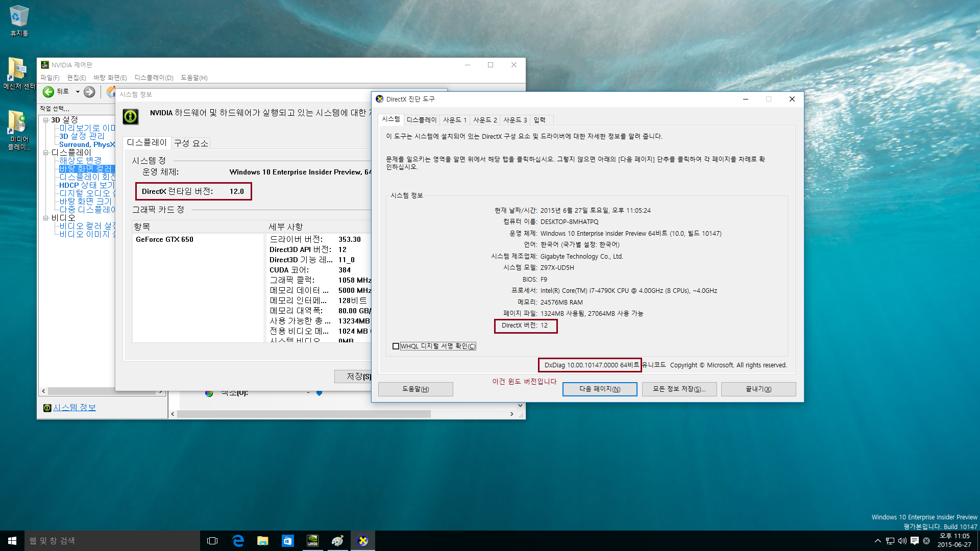This screenshot has width=980, height=551.
Task: Select the 시스템 tab in DirectX tool
Action: pyautogui.click(x=391, y=119)
